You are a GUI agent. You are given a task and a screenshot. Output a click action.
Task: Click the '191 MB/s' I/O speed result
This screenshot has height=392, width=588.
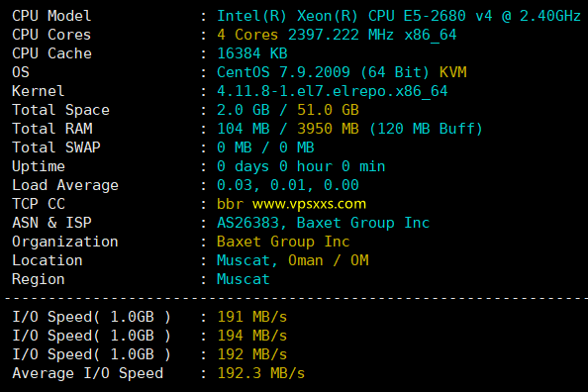[x=252, y=317]
